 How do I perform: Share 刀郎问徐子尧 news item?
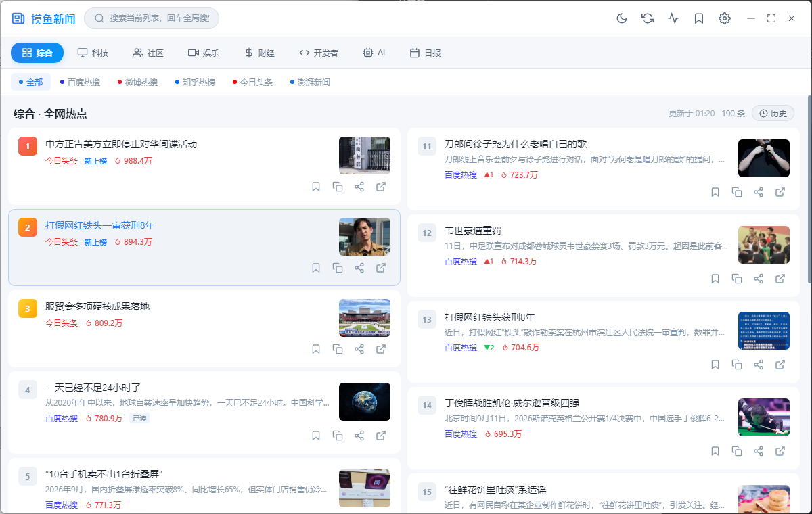759,192
